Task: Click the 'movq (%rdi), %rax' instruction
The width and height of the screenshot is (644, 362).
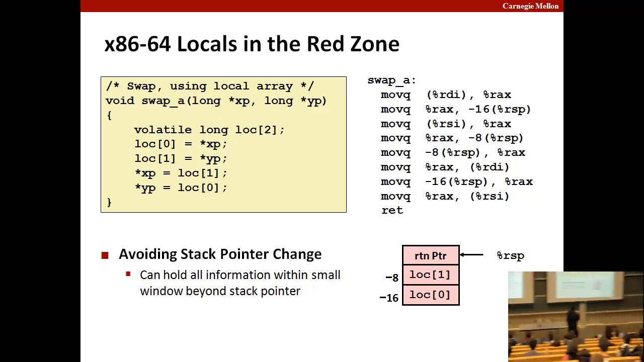Action: tap(446, 95)
